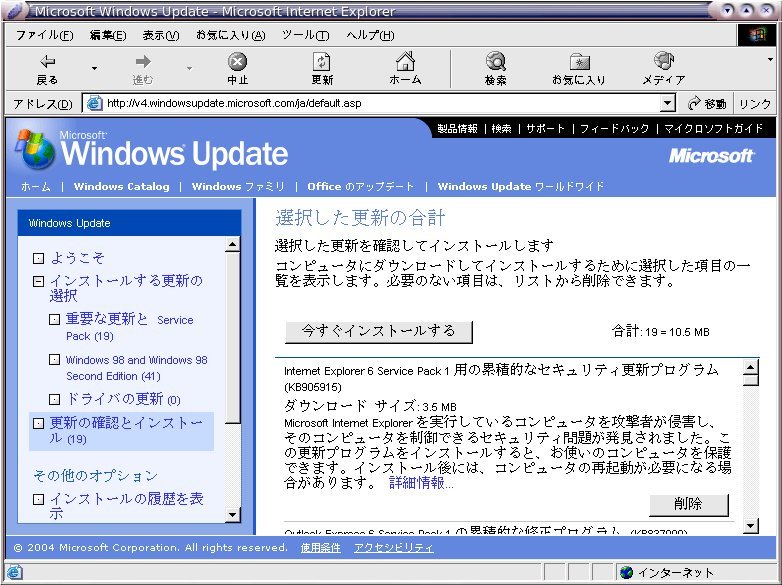Click the Internet zone globe icon
The height and width of the screenshot is (585, 782).
tap(626, 573)
